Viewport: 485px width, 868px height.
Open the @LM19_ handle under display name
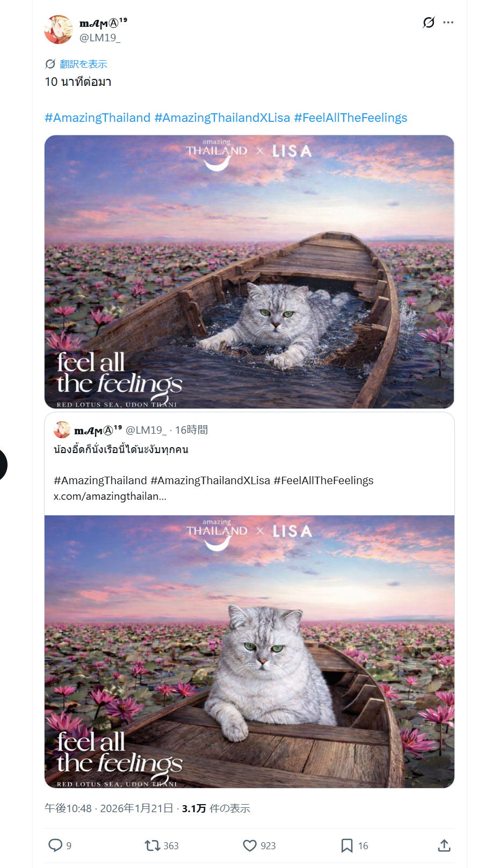pos(100,38)
